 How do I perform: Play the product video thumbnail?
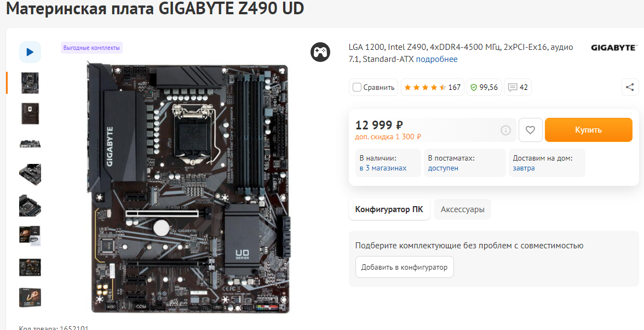(30, 52)
